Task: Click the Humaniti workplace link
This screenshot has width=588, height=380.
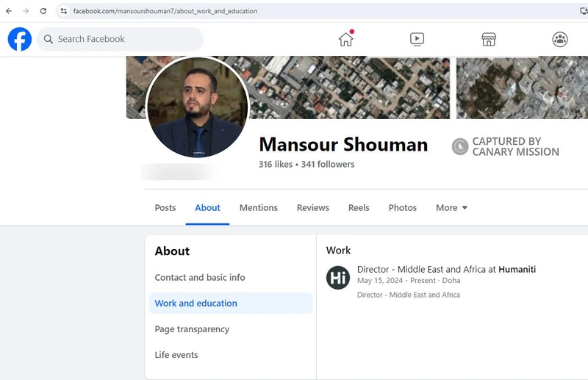Action: click(517, 270)
